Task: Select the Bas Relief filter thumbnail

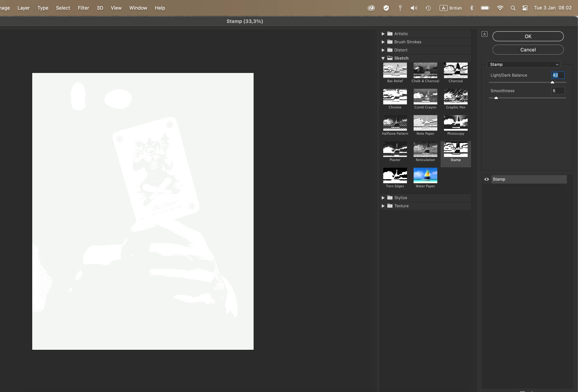Action: point(395,70)
